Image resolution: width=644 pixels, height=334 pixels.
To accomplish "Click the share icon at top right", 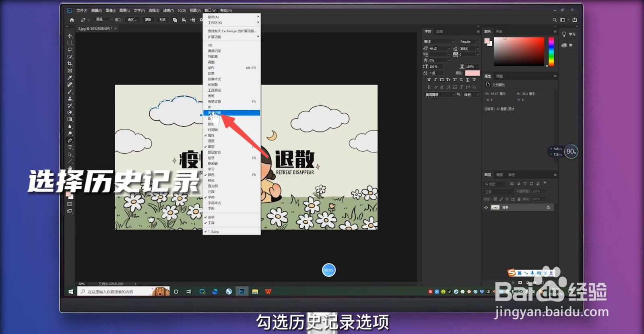I will tap(575, 20).
